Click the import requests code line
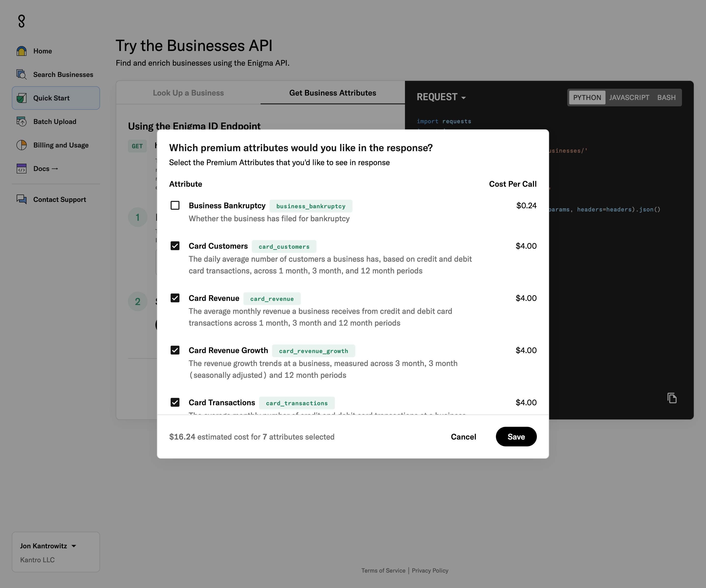The width and height of the screenshot is (706, 588). tap(444, 121)
